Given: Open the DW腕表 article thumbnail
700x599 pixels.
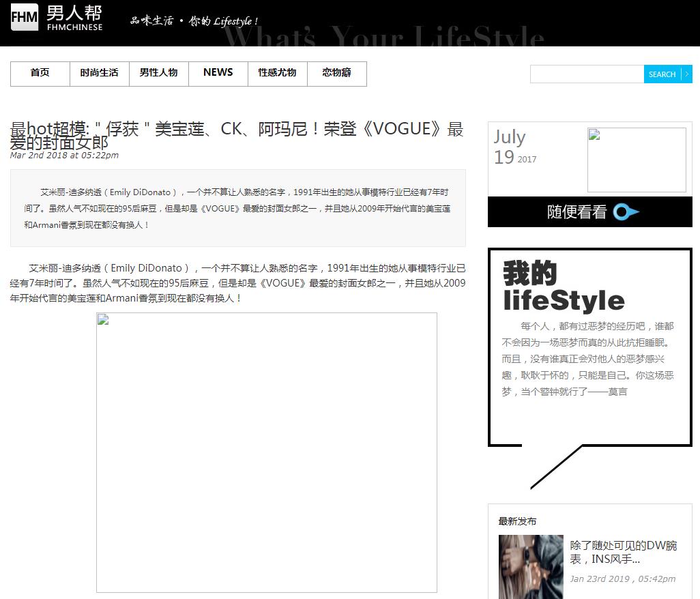Looking at the screenshot, I should (531, 567).
